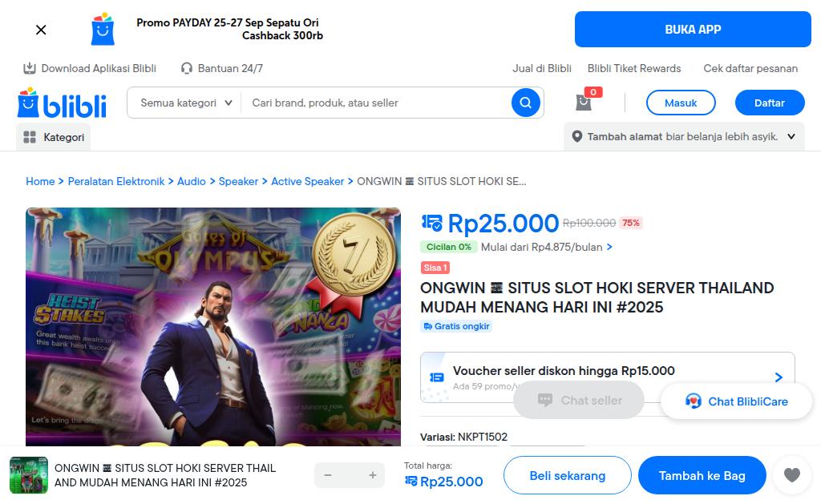
Task: Decrease quantity with minus stepper
Action: [328, 475]
